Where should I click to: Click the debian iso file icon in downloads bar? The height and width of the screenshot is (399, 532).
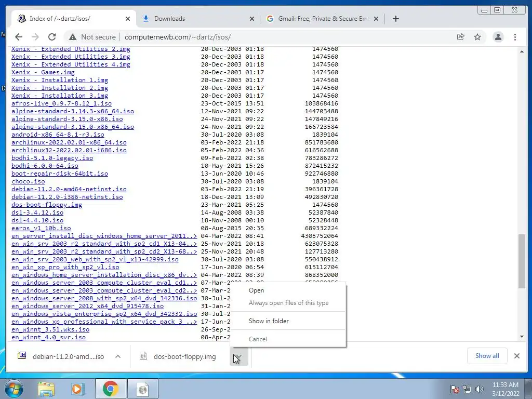22,355
